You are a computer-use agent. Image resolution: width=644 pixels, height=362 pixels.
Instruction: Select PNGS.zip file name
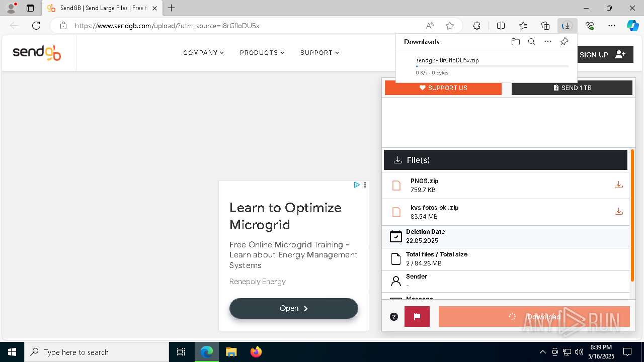(x=425, y=181)
